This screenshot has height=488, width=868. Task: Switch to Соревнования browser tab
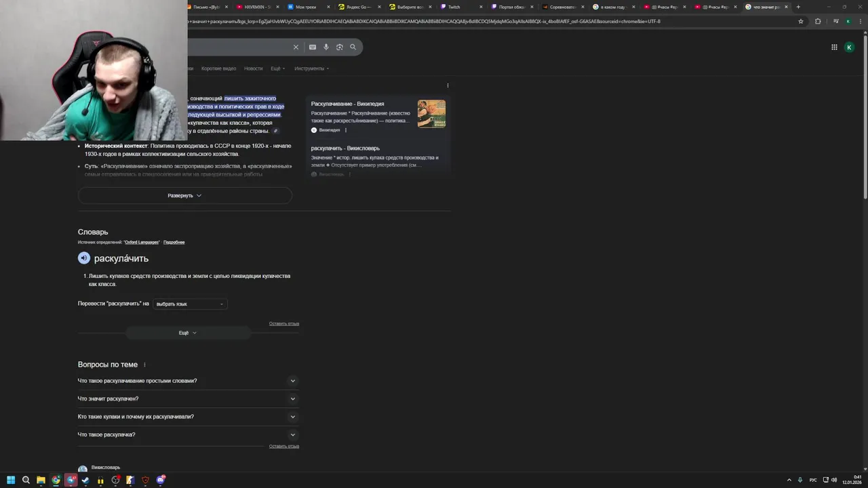(562, 7)
